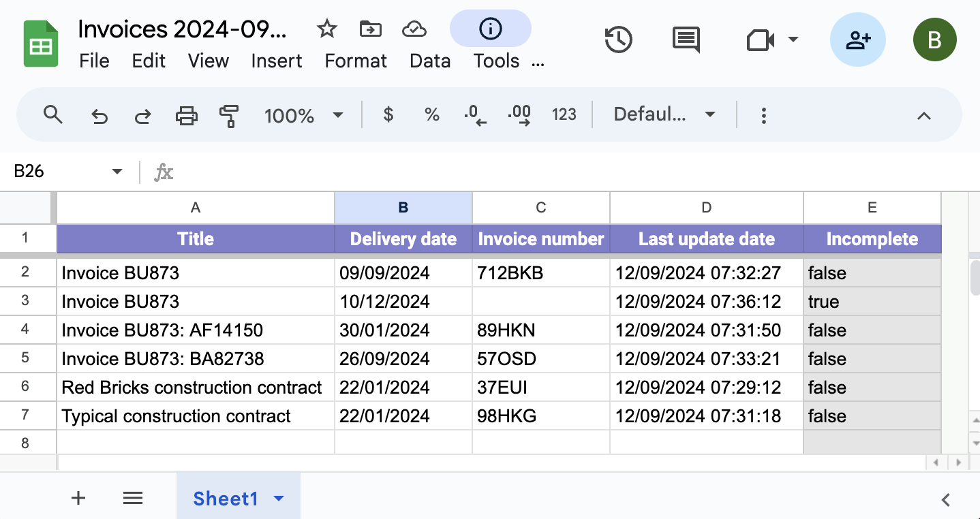This screenshot has height=519, width=980.
Task: Open the Default font dropdown
Action: [x=664, y=114]
